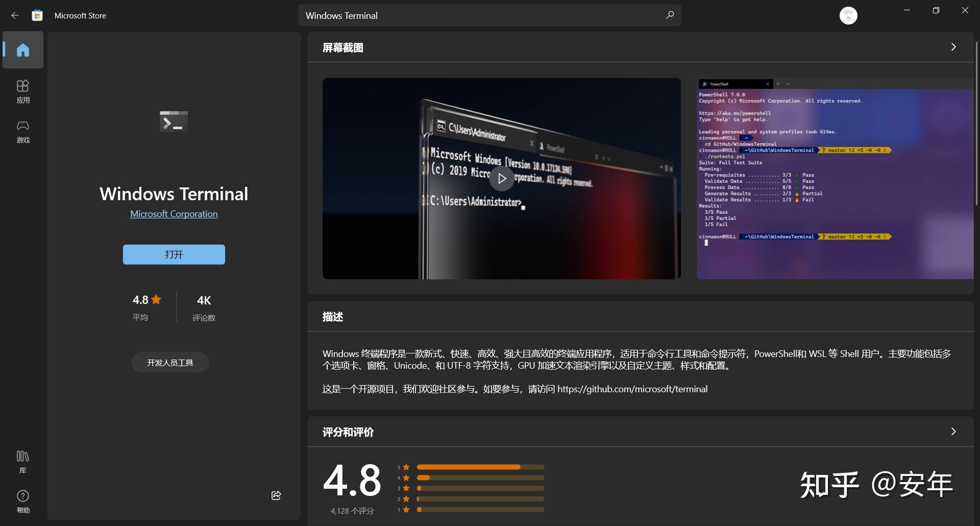Expand the 屏幕截图 screenshots section
The image size is (980, 526).
pyautogui.click(x=952, y=46)
